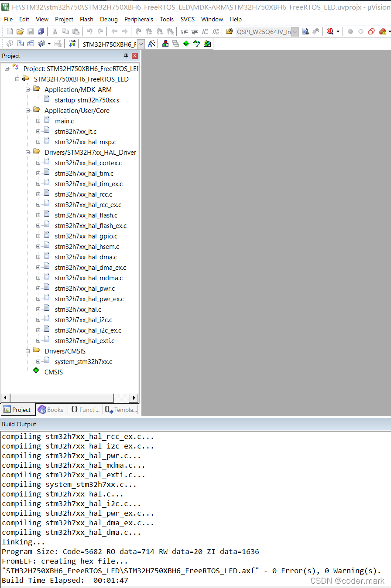Build target files
Image resolution: width=391 pixels, height=588 pixels.
tap(20, 44)
